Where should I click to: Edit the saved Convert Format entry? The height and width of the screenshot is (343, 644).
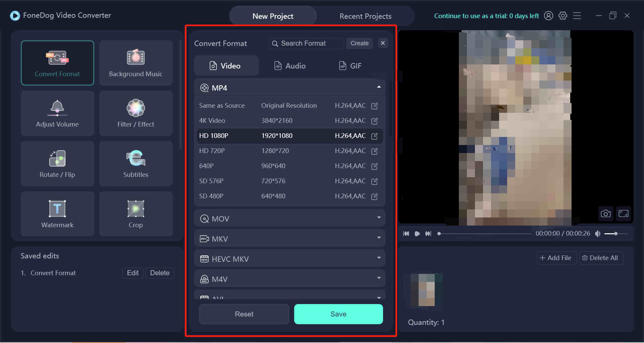[x=133, y=273]
